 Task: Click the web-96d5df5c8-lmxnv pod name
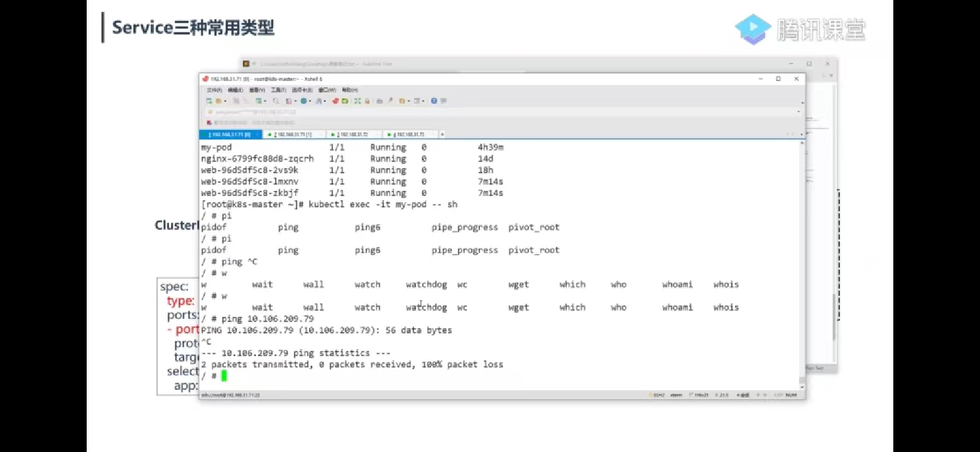249,181
